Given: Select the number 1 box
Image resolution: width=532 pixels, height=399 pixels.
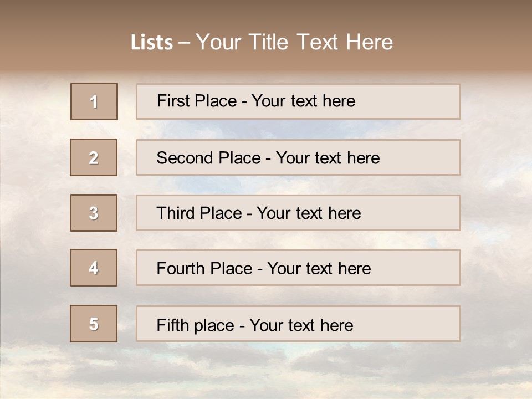Looking at the screenshot, I should coord(94,101).
